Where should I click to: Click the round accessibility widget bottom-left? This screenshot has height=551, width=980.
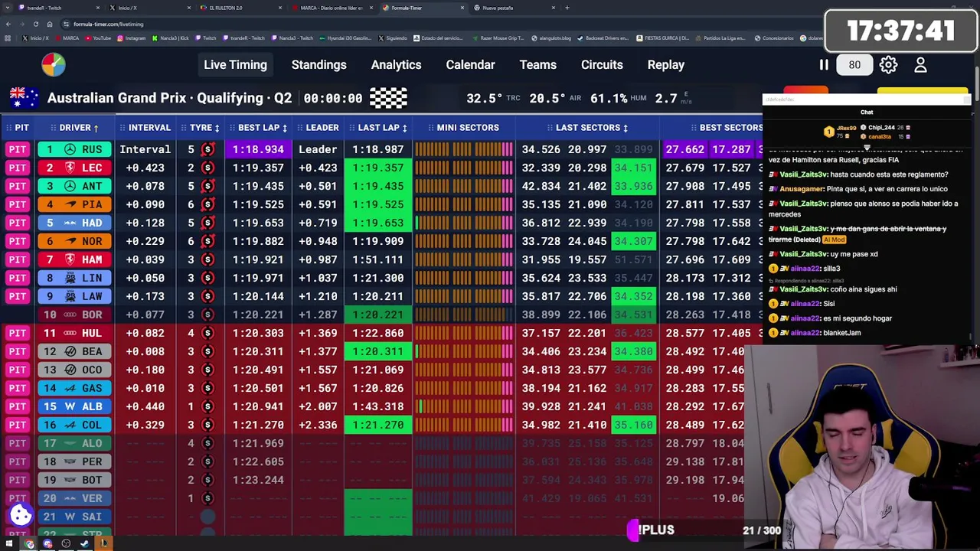coord(21,515)
